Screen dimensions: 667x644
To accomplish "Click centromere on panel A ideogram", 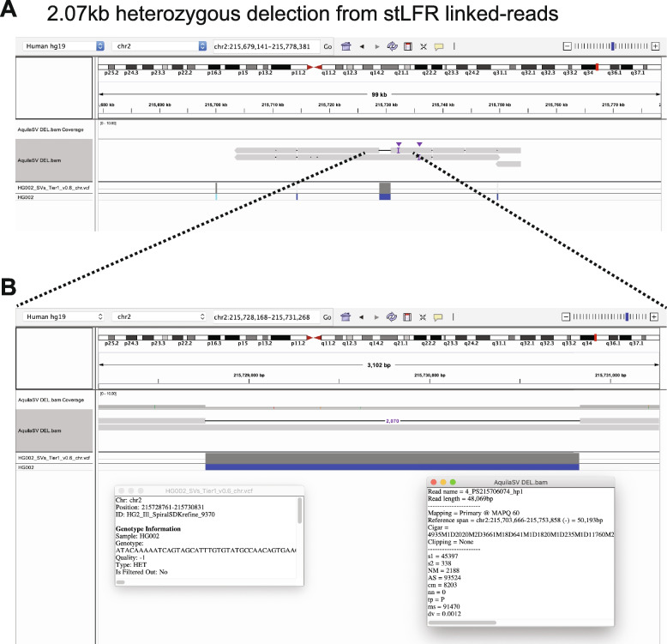I will (315, 67).
